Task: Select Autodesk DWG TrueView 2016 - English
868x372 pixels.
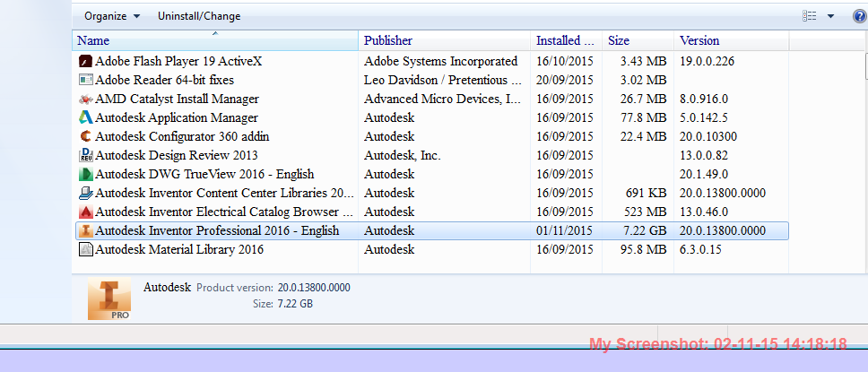Action: pyautogui.click(x=204, y=175)
